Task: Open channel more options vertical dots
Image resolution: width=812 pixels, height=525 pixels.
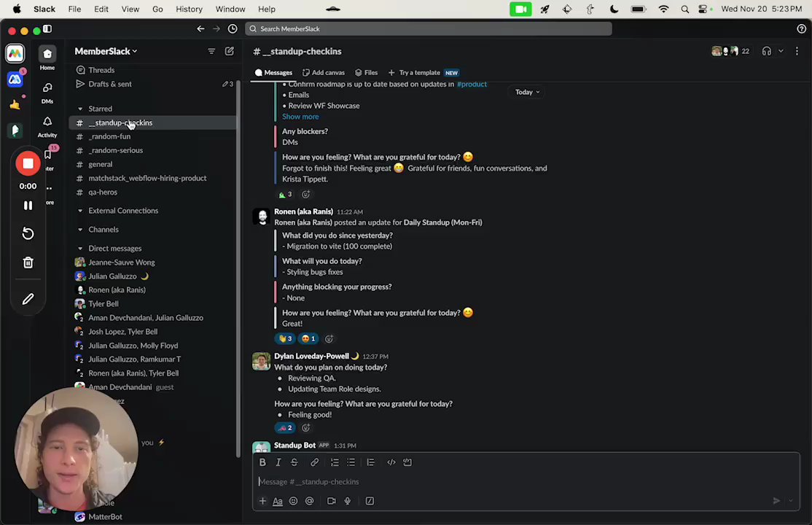Action: pos(797,51)
